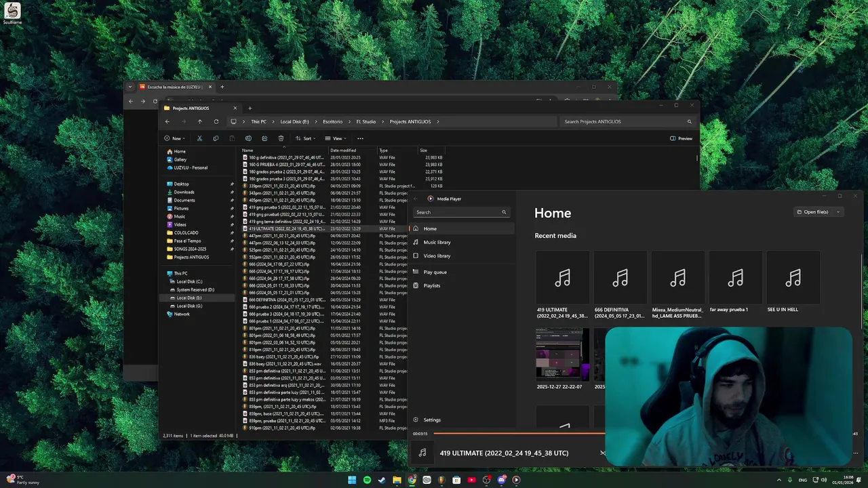Open the Sort dropdown menu

point(305,138)
